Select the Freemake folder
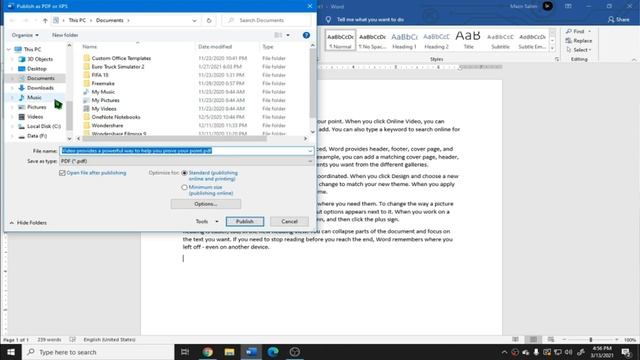The height and width of the screenshot is (360, 640). click(103, 83)
